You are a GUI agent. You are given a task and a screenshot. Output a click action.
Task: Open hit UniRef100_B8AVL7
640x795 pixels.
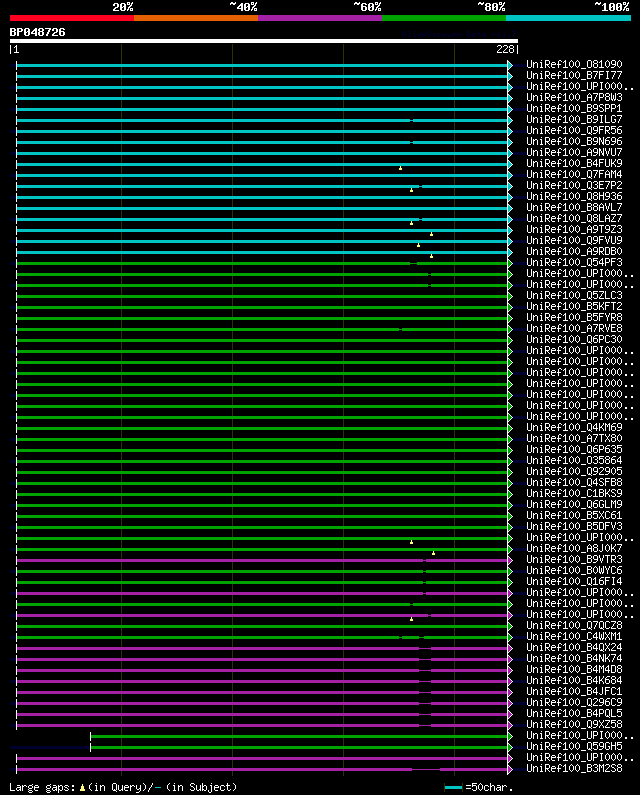pos(574,207)
